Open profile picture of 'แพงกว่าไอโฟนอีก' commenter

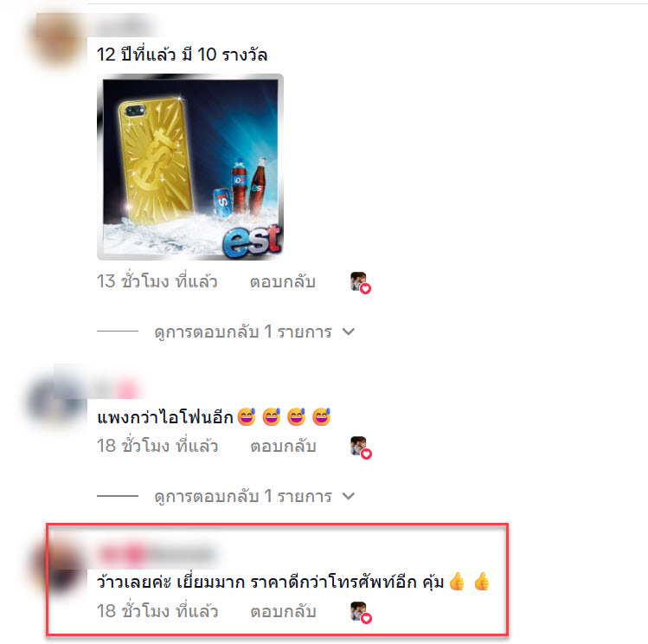coord(56,401)
